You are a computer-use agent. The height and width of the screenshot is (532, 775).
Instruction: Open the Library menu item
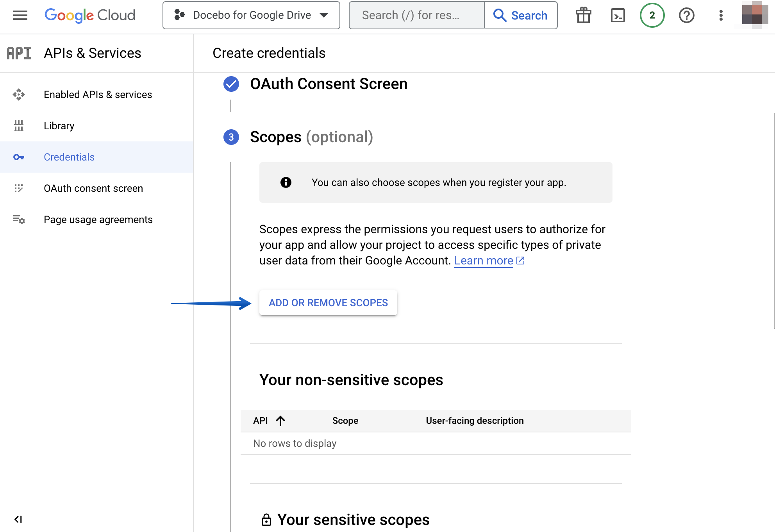click(59, 126)
